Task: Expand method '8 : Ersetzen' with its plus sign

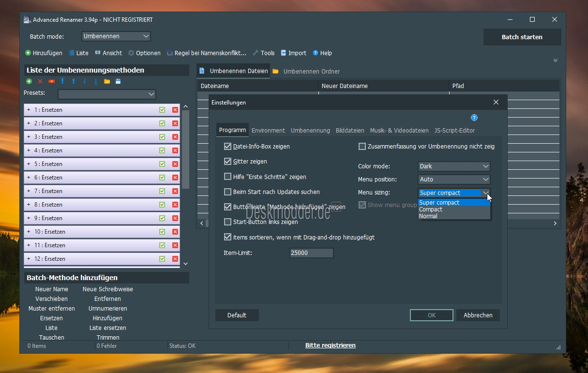Action: point(29,205)
